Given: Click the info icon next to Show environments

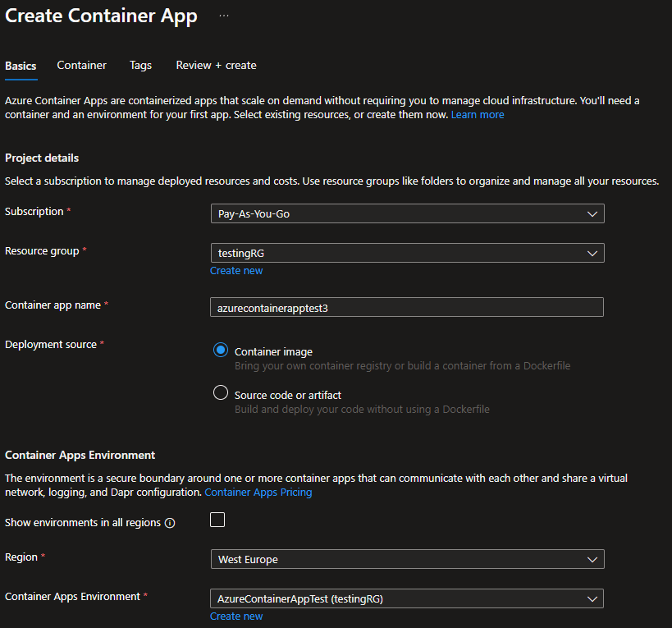Looking at the screenshot, I should 170,523.
